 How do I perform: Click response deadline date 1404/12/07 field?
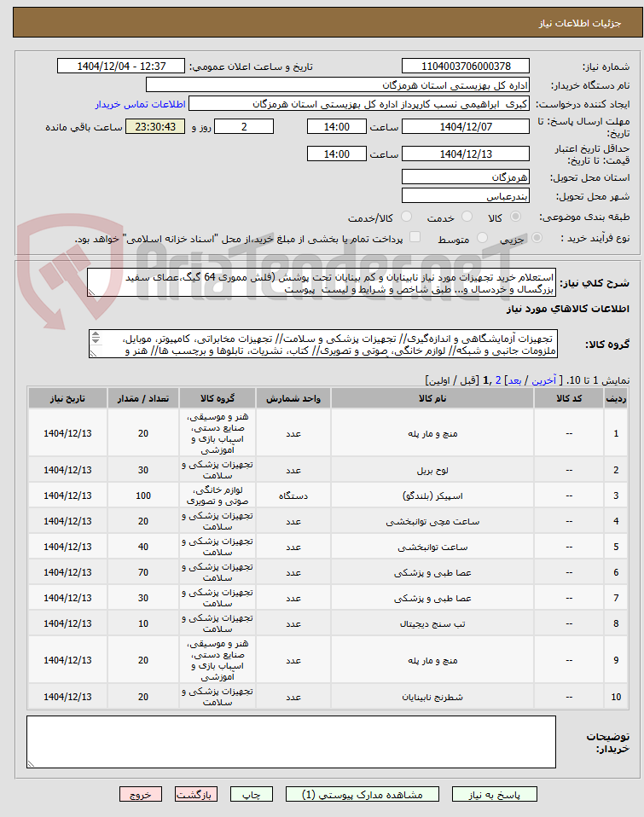(x=466, y=126)
